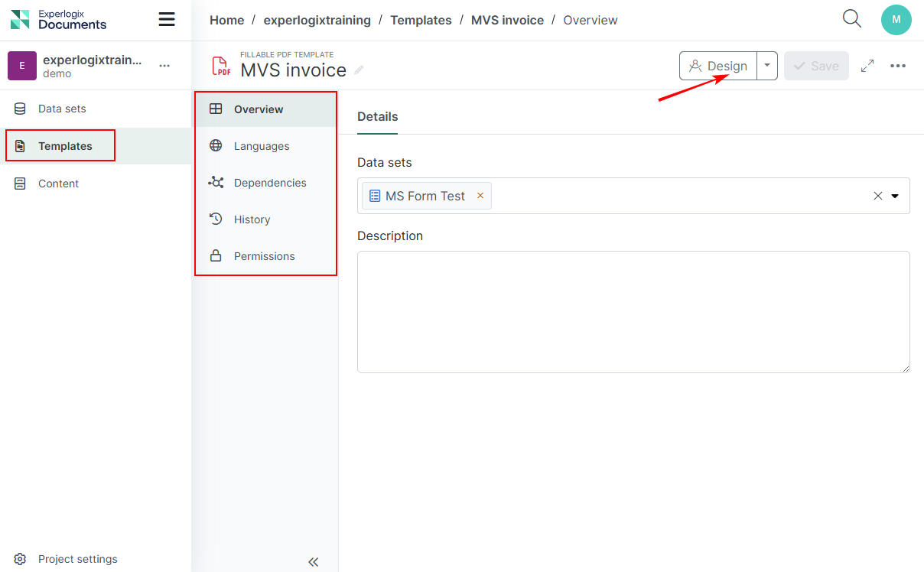Toggle fullscreen with the expand arrows icon

point(867,66)
